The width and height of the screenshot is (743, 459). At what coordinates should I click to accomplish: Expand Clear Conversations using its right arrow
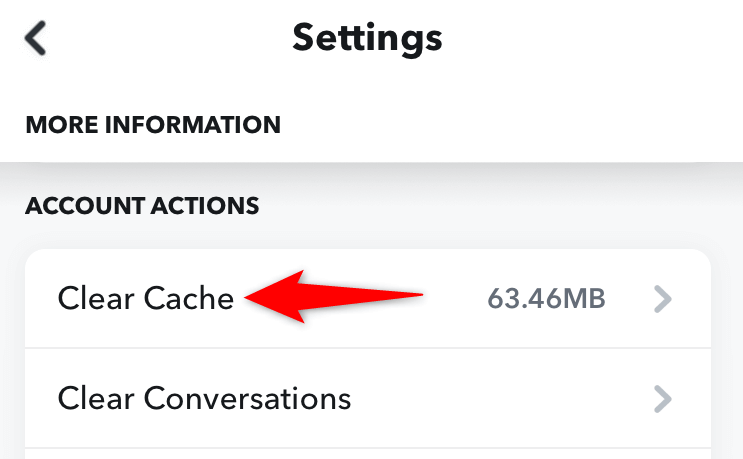click(x=662, y=399)
